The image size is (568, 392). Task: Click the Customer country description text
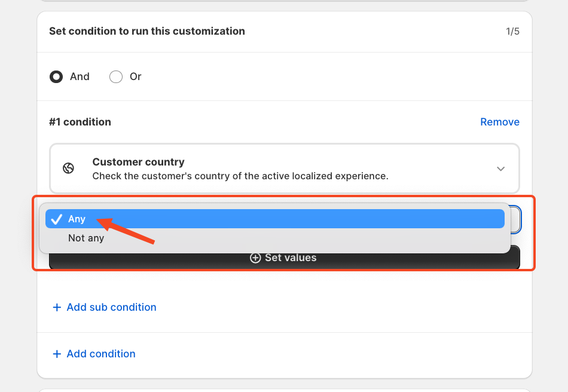tap(240, 176)
